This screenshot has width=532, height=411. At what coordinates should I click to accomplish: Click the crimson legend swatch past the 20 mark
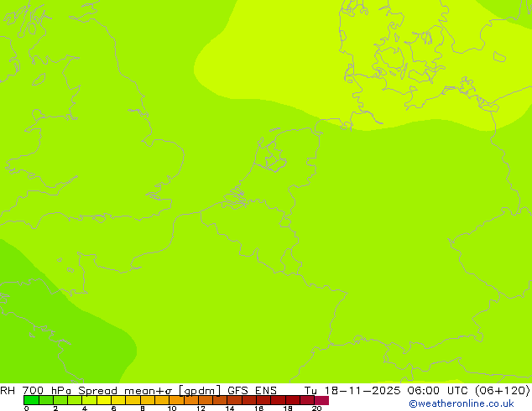[x=321, y=400]
